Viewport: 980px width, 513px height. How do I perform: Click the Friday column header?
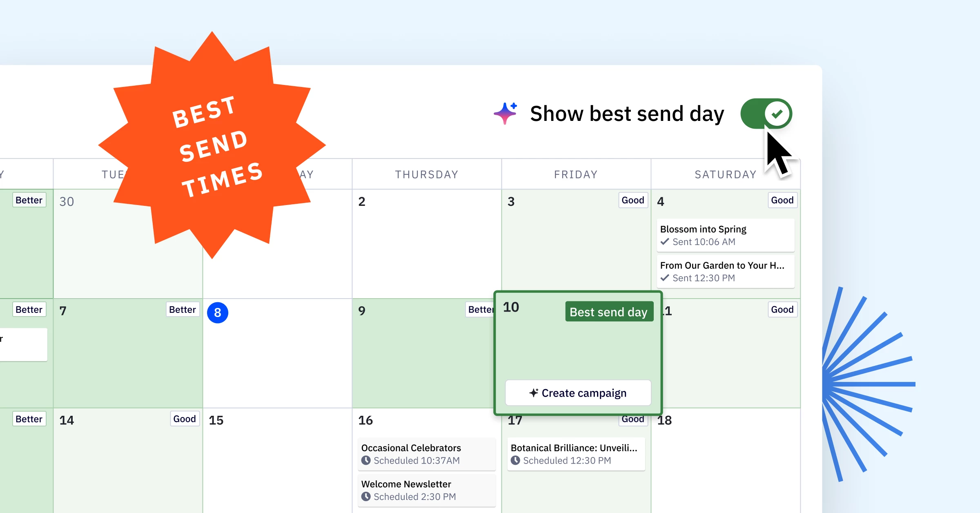576,174
